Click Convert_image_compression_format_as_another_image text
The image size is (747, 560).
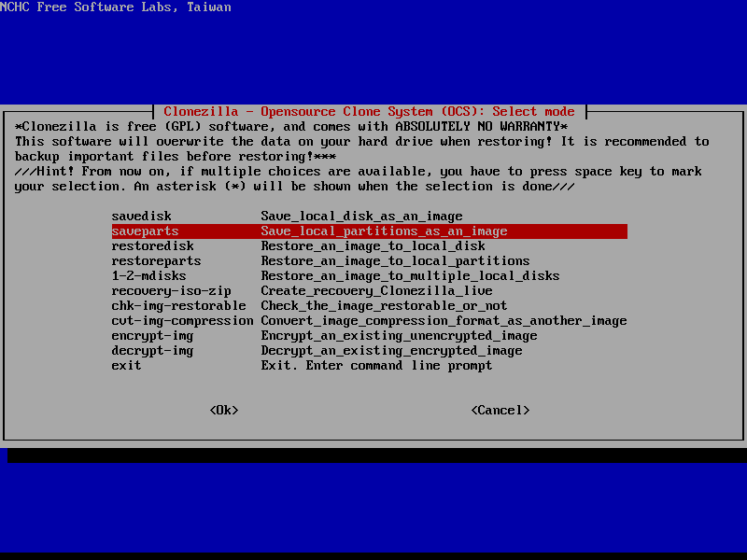(444, 320)
